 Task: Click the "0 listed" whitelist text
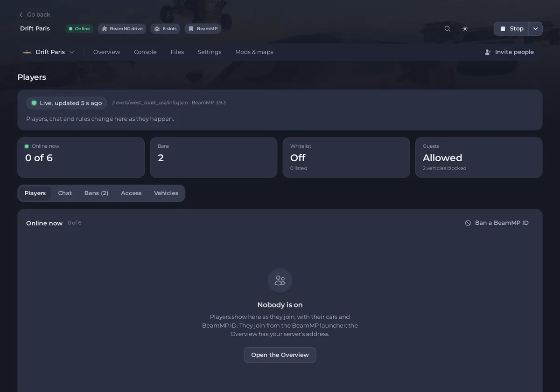click(x=299, y=168)
